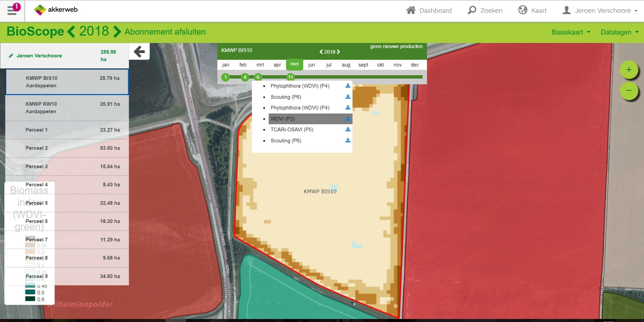Go to previous year before 2018 in BioScope header
644x322 pixels.
pyautogui.click(x=71, y=32)
